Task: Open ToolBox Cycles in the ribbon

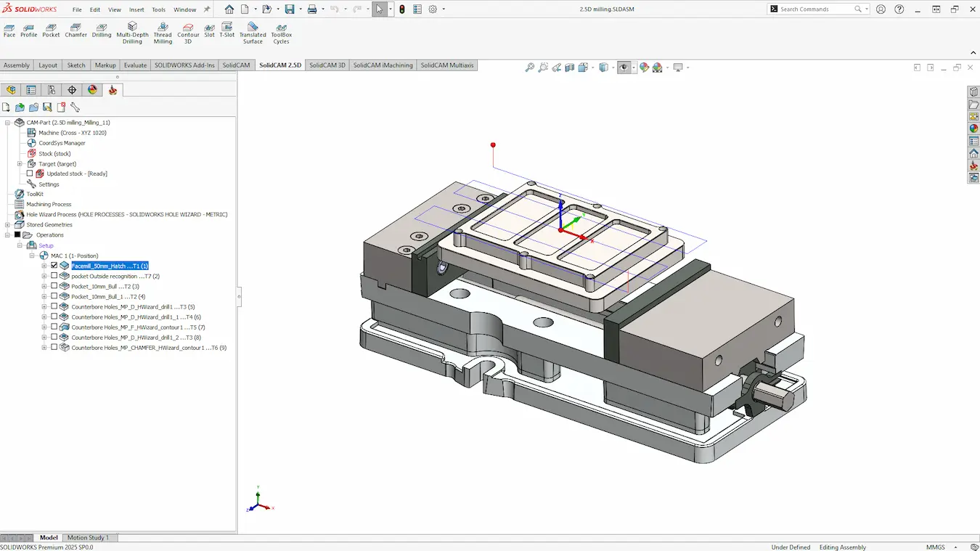Action: [282, 33]
